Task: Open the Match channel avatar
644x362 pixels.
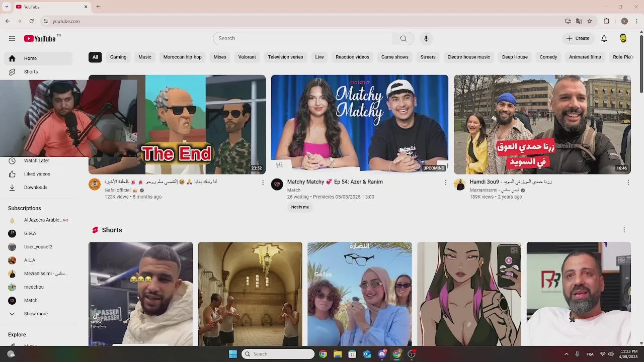Action: (277, 185)
